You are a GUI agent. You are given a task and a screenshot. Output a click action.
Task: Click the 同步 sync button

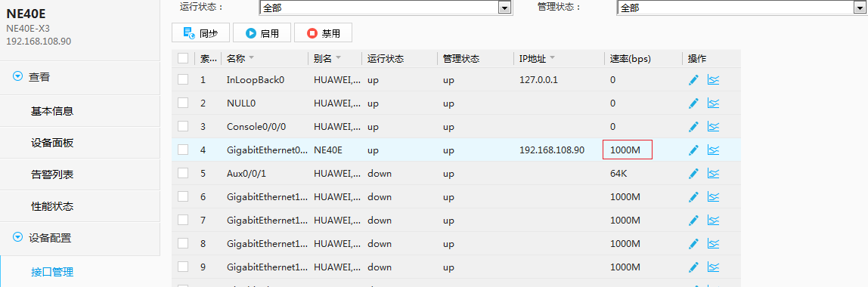point(201,33)
